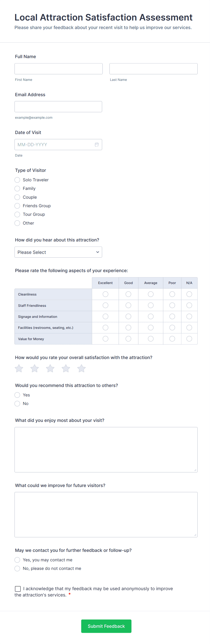Viewport: 210px width, 644px height.
Task: Select Yes to recommend attraction
Action: (x=17, y=395)
